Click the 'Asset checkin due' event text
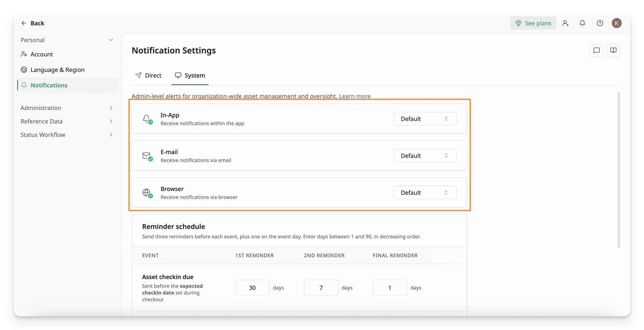Viewport: 644px width, 330px height. tap(168, 277)
